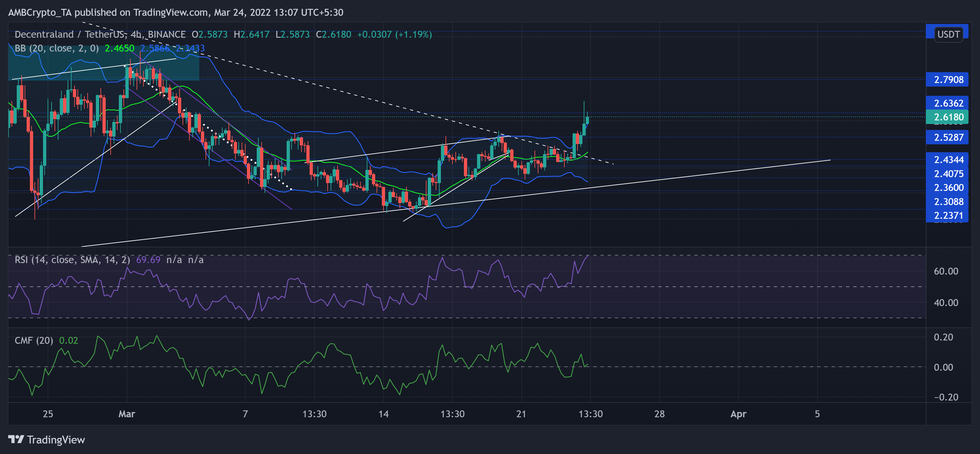
Task: Click the TradingView logo icon
Action: coord(16,440)
